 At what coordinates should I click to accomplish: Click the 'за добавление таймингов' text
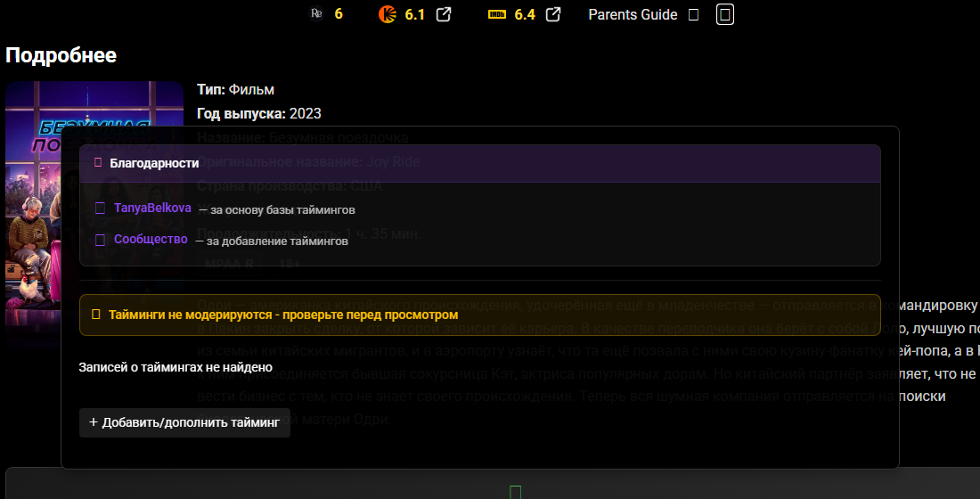click(x=271, y=241)
